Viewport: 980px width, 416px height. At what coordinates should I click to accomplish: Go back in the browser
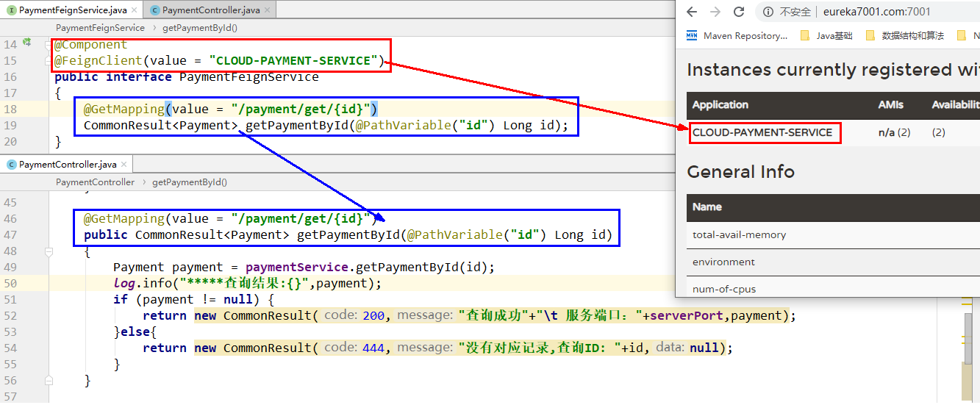tap(693, 12)
